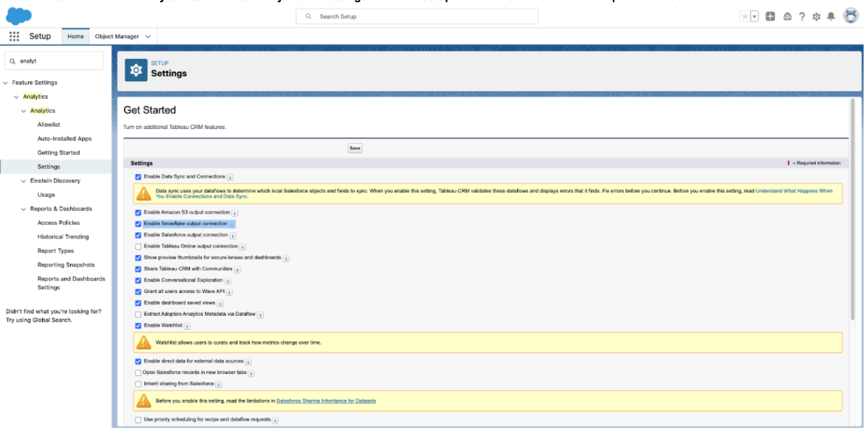This screenshot has height=433, width=868.
Task: Click the favorites star icon
Action: coord(745,16)
